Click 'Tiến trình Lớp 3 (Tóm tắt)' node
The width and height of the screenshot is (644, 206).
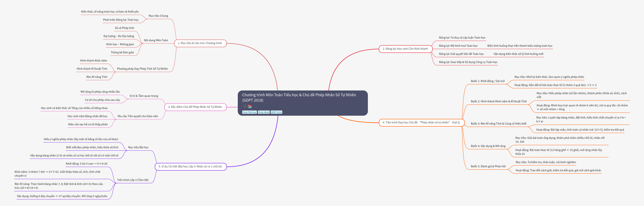tap(133, 180)
